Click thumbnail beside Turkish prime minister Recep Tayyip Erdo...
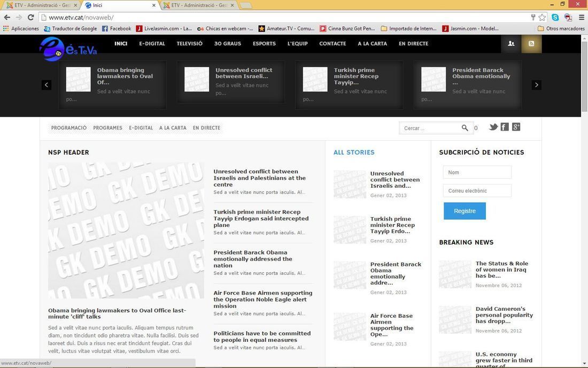Screen dimensions: 588x368 coord(350,229)
